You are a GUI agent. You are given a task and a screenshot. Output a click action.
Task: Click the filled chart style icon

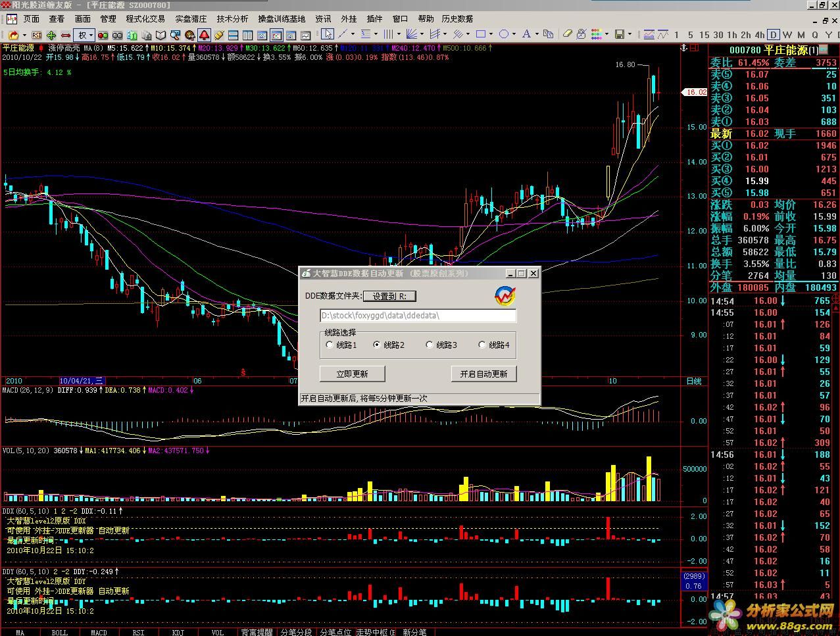point(649,34)
